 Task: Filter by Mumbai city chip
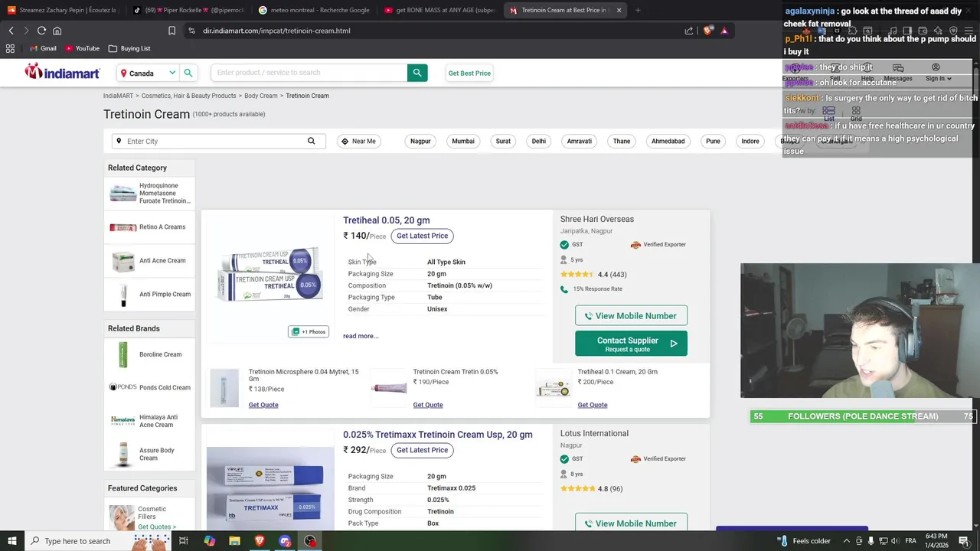pyautogui.click(x=463, y=141)
